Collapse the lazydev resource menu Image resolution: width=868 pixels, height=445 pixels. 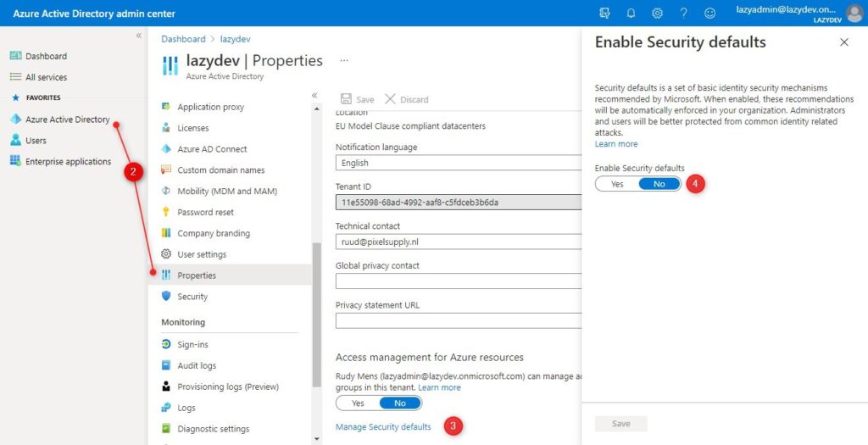click(314, 95)
